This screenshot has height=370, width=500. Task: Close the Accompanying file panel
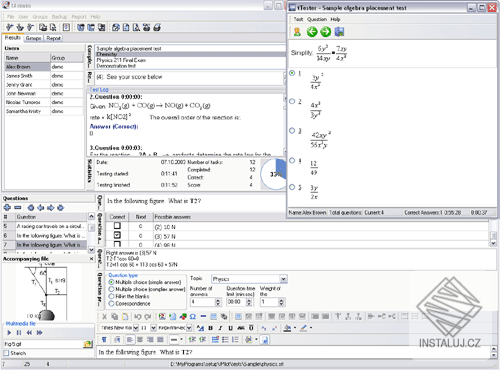point(92,259)
